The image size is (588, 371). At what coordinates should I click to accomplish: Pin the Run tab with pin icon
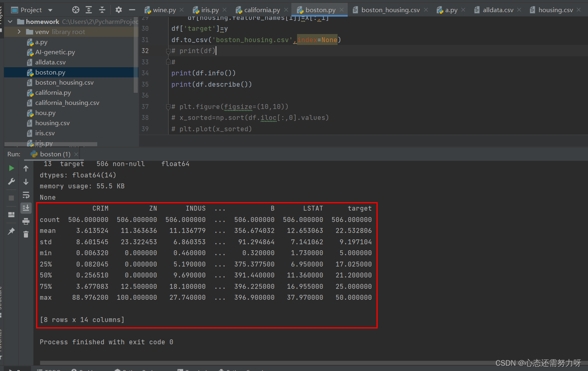[11, 231]
